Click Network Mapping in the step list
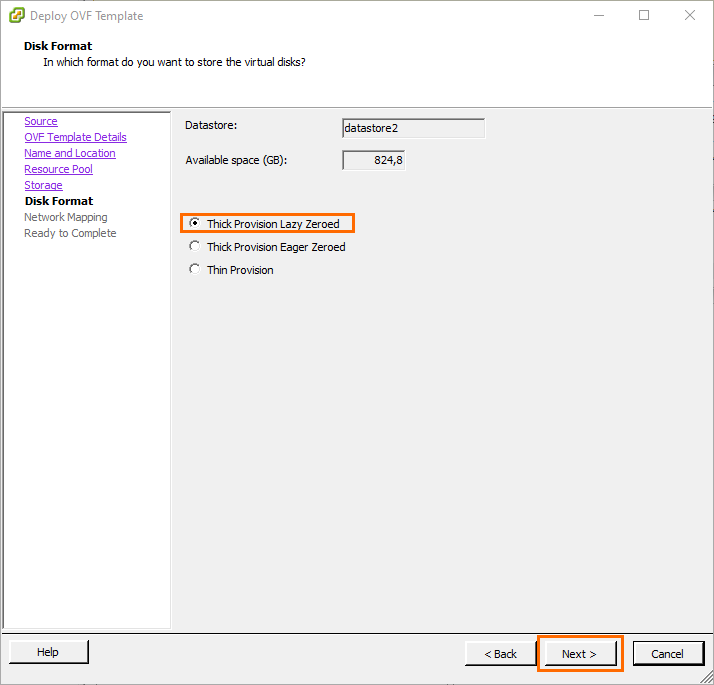 (x=66, y=217)
